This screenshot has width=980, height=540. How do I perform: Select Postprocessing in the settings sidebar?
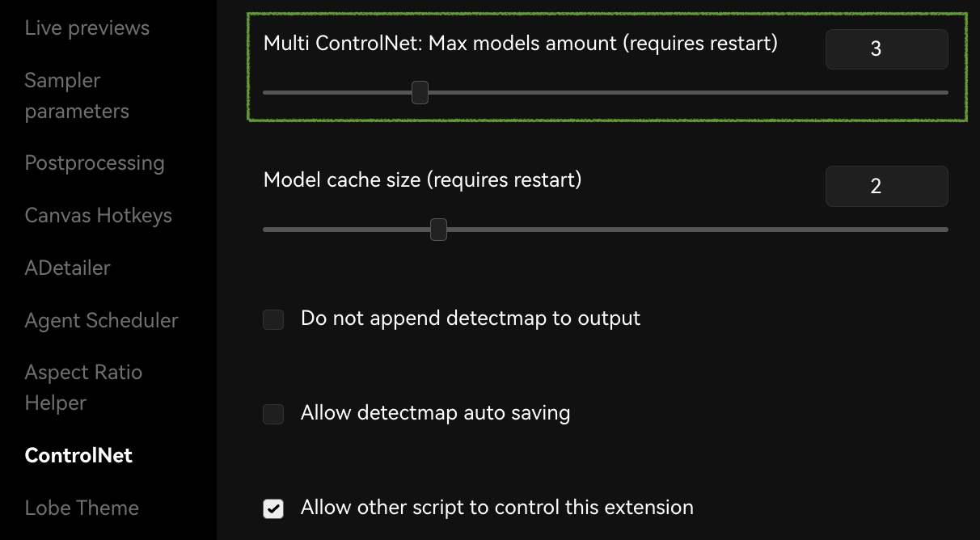click(x=95, y=163)
